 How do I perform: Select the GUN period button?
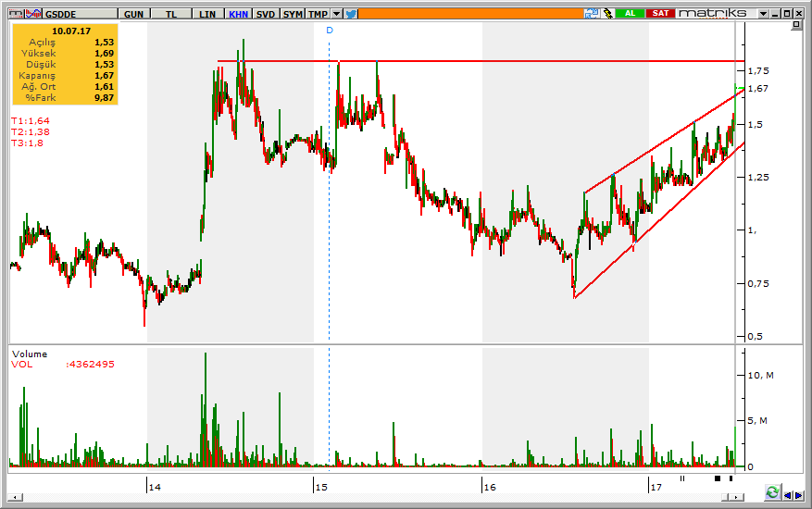tap(133, 14)
